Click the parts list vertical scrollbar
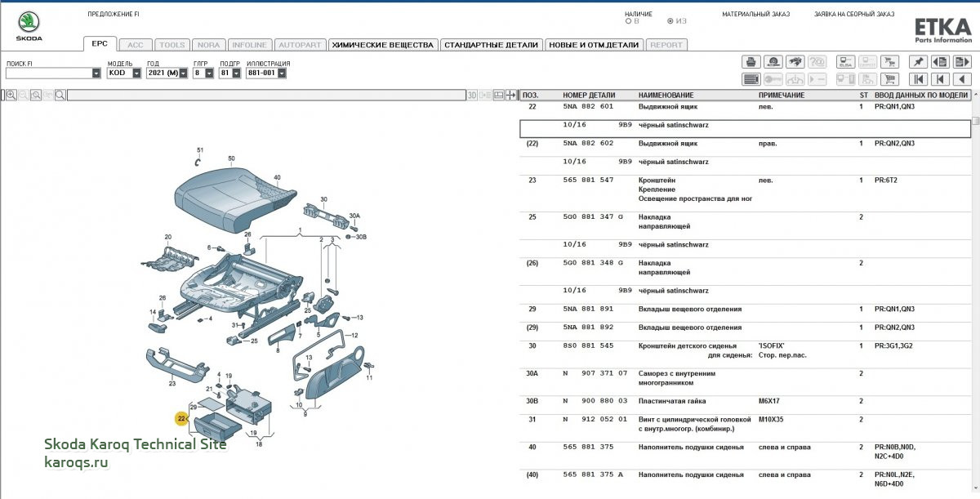This screenshot has height=499, width=980. tap(975, 286)
